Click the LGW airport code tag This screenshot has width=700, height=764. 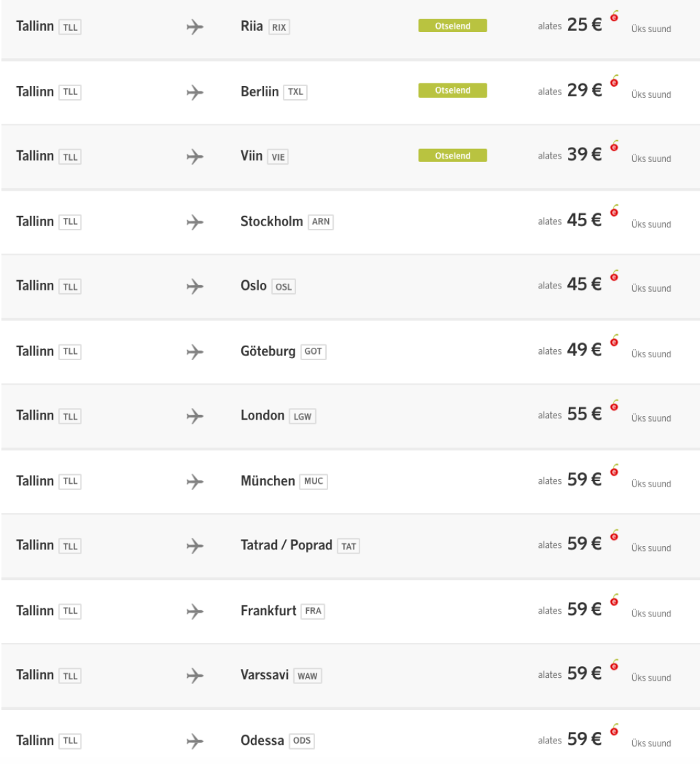click(302, 416)
